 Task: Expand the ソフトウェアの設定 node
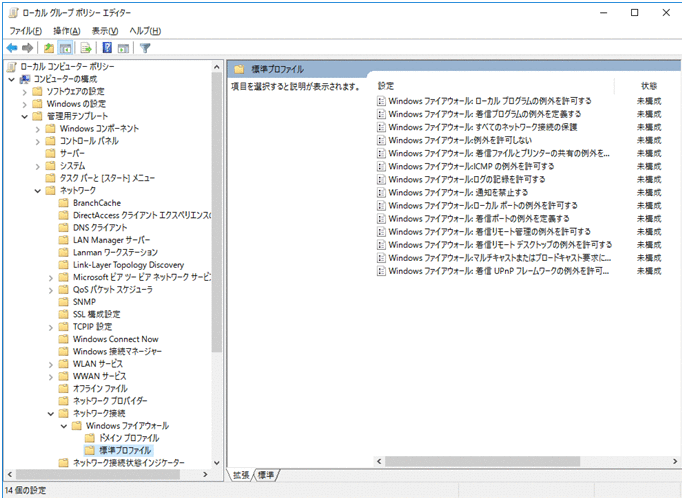24,92
